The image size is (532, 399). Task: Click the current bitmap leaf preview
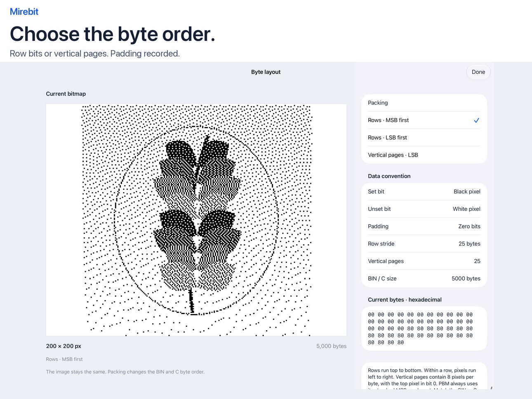pyautogui.click(x=196, y=220)
